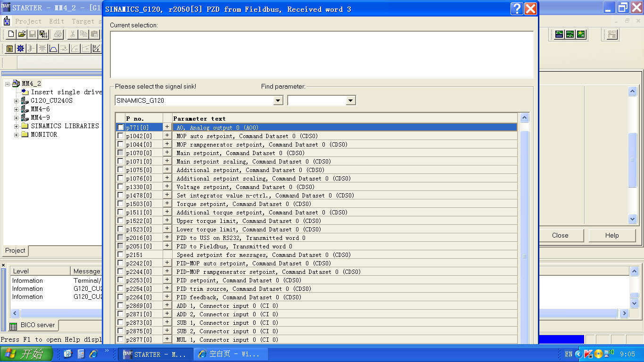Tick the checkbox for p1075[0]
The width and height of the screenshot is (644, 362).
click(121, 170)
